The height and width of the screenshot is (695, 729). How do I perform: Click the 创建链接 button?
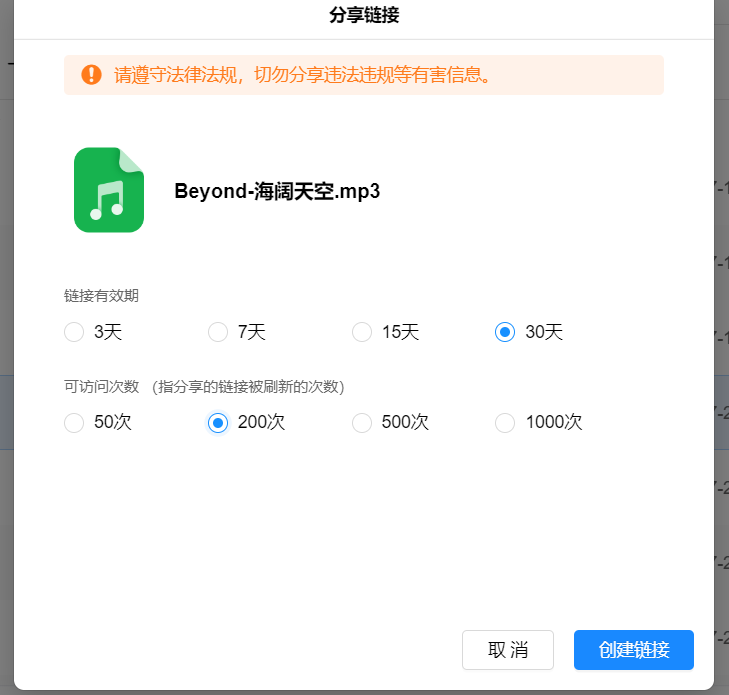pos(634,650)
